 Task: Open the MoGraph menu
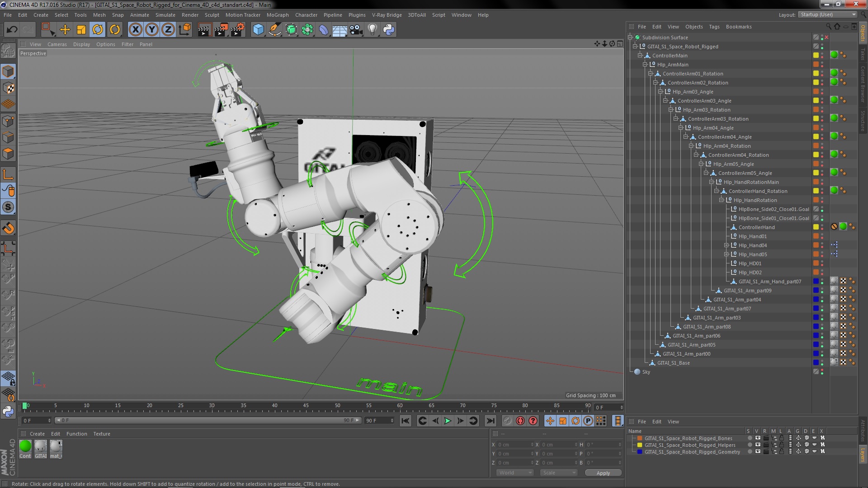pos(278,15)
